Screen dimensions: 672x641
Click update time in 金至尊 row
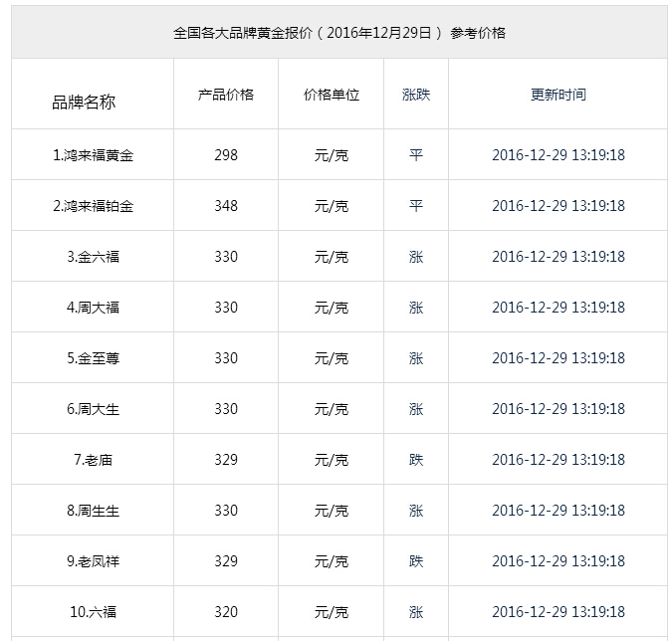point(558,358)
